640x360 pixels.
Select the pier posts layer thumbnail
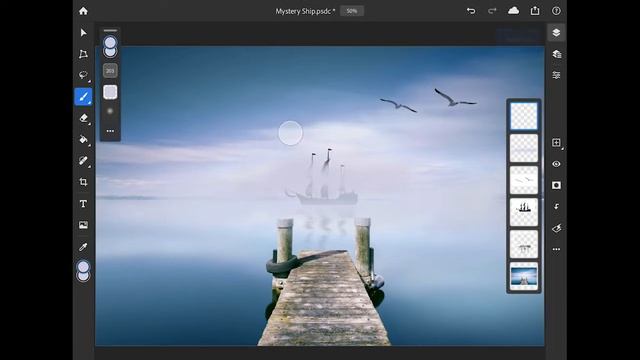click(x=524, y=244)
